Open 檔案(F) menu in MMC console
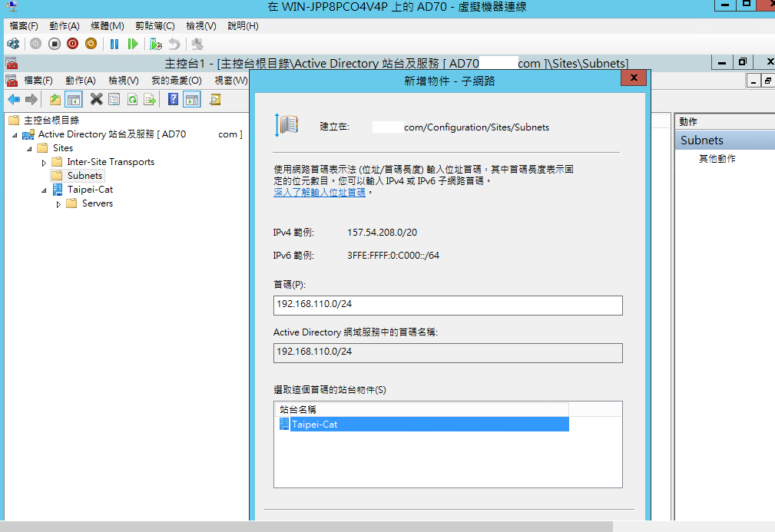Screen dimensions: 775x532 (x=38, y=81)
